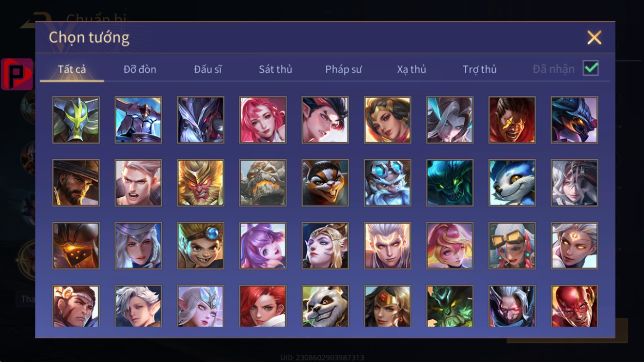The width and height of the screenshot is (644, 362).
Task: Choose the raccoon hero portrait
Action: tap(325, 183)
